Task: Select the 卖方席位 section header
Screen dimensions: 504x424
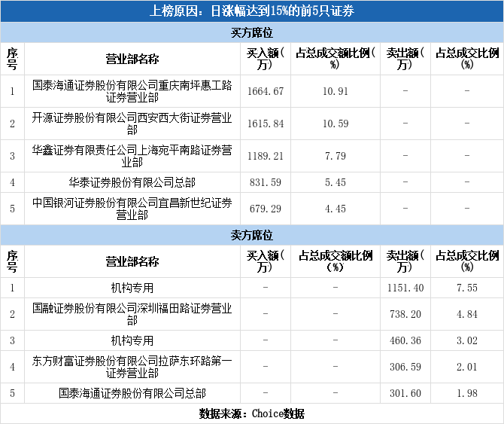Action: coord(252,235)
